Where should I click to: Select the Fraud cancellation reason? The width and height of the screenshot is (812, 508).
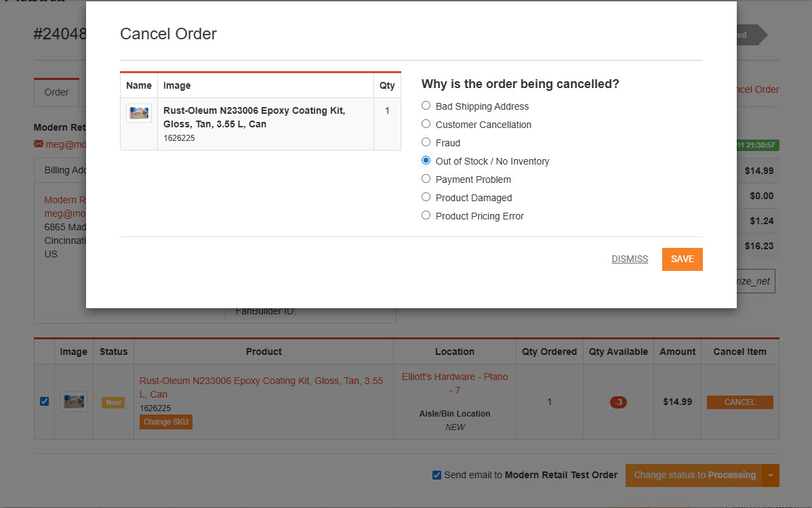coord(426,142)
